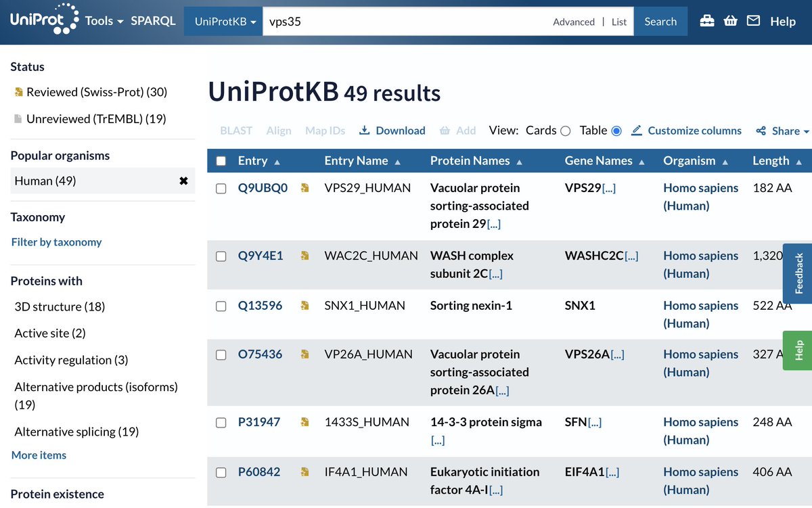Filter by Reviewed (Swiss-Prot) entries

[97, 92]
